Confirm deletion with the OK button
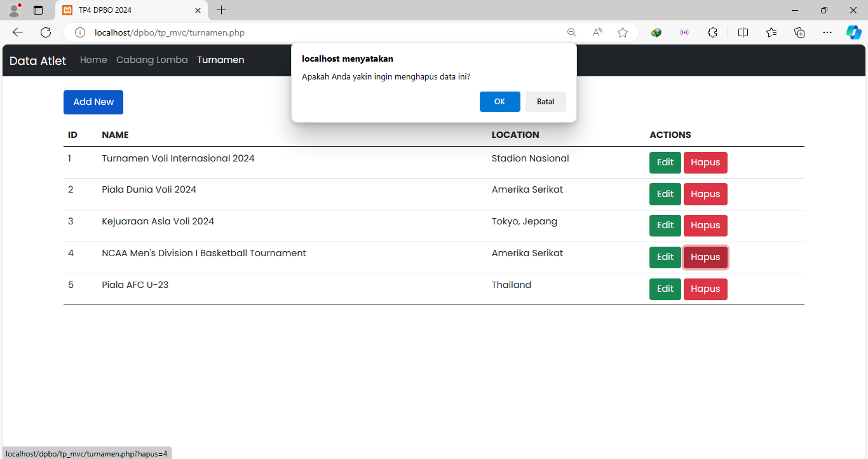 click(x=499, y=102)
